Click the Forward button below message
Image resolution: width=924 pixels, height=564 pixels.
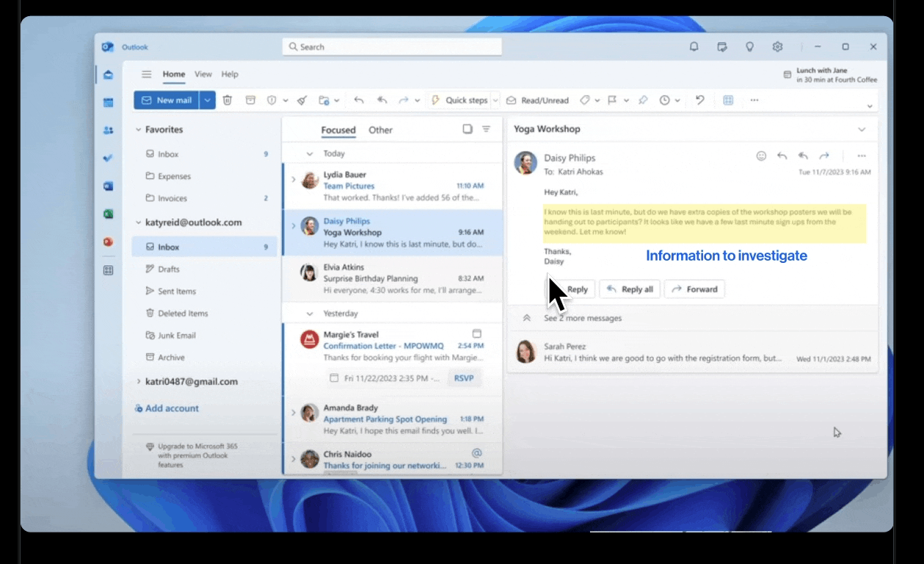coord(694,289)
